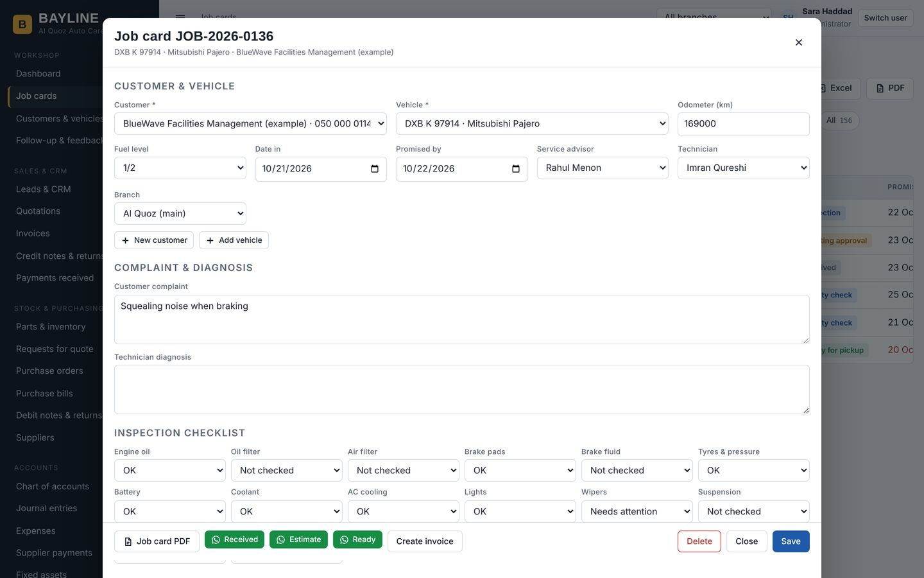The image size is (924, 578).
Task: Click the New customer button
Action: [154, 240]
